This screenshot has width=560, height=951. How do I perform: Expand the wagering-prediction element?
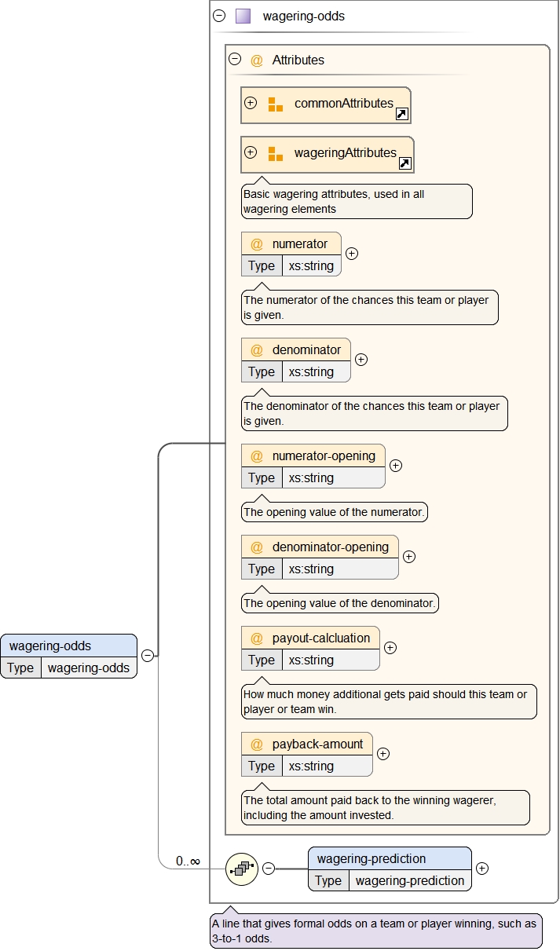click(482, 868)
